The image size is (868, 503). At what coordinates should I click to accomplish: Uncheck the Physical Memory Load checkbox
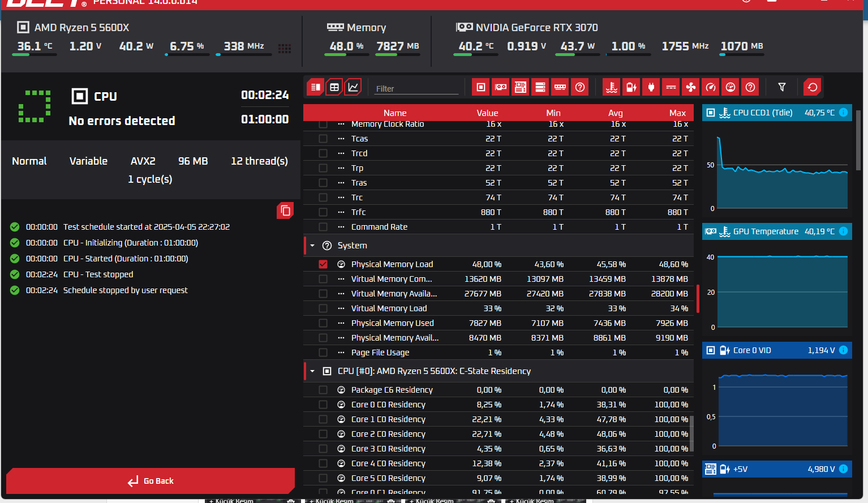point(323,264)
